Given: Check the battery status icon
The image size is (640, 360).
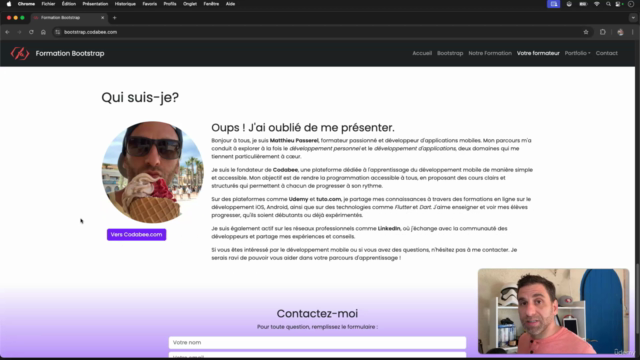Looking at the screenshot, I should tap(583, 4).
